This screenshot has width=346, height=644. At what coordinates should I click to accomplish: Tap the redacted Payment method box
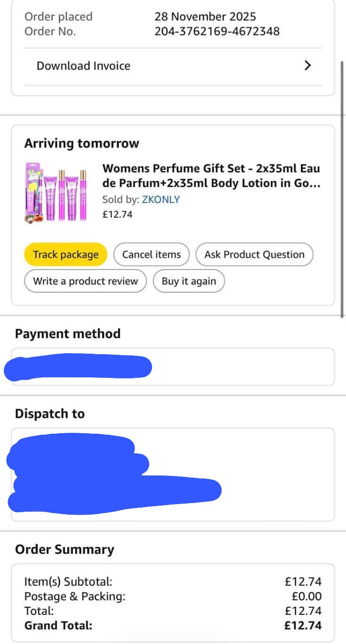tap(172, 367)
